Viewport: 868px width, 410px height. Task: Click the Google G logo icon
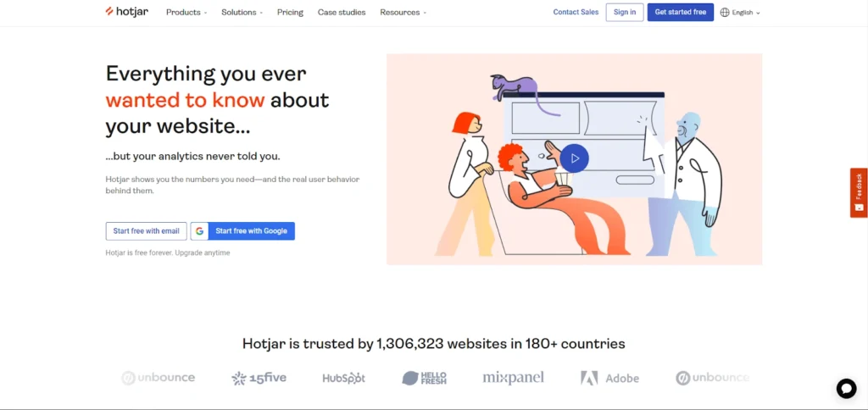(x=199, y=231)
